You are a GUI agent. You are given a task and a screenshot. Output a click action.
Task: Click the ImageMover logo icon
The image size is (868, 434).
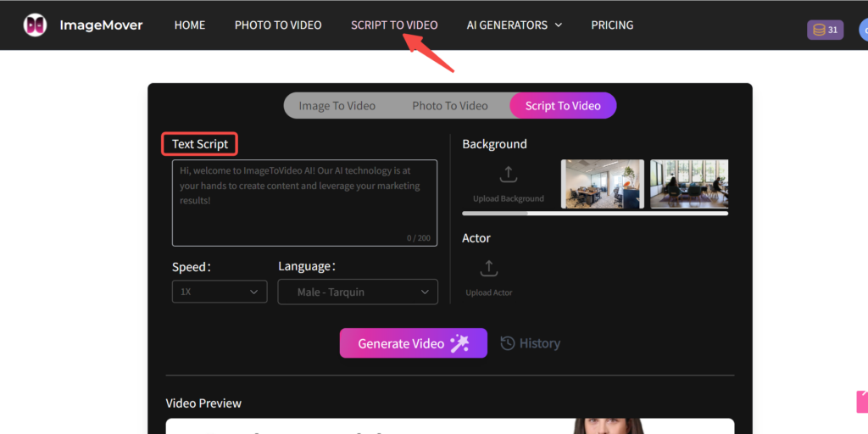(35, 25)
